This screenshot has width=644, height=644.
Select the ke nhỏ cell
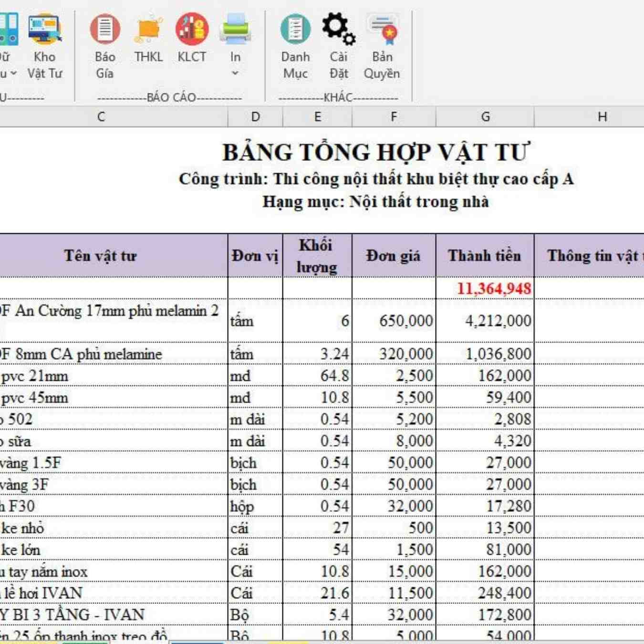point(114,528)
